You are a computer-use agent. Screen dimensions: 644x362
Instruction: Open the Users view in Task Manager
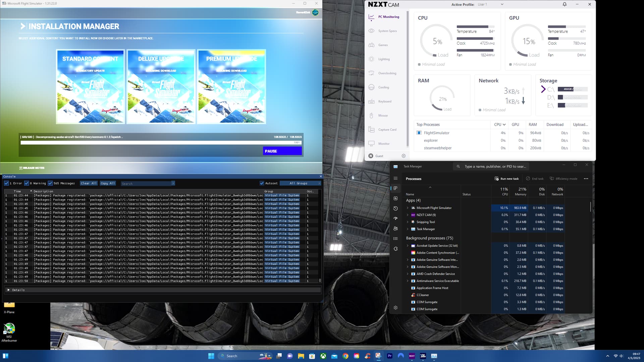click(x=395, y=228)
